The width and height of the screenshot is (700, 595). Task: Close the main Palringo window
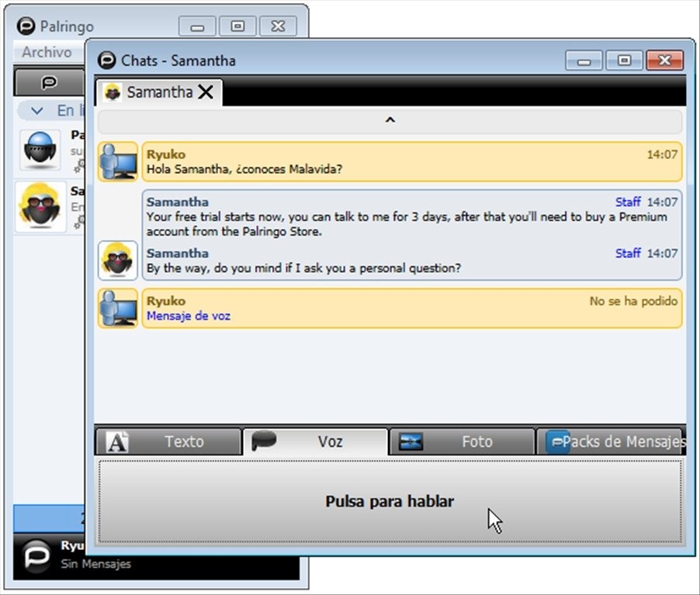click(278, 26)
